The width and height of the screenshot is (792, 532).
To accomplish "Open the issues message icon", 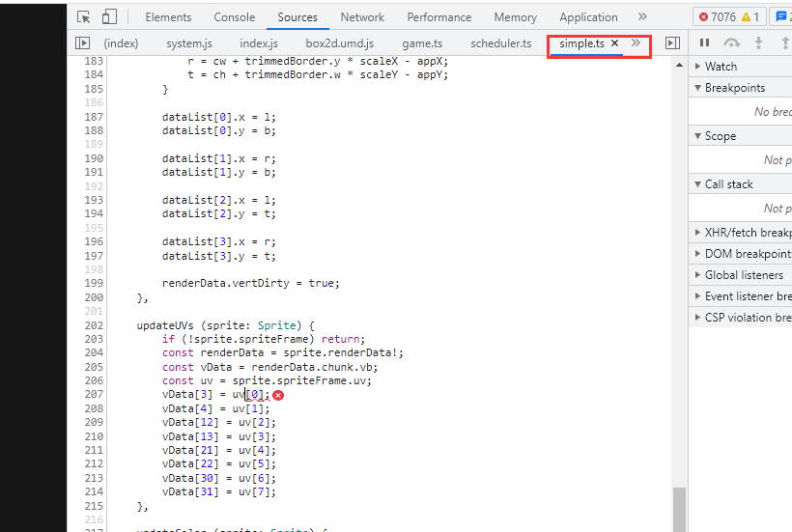I will [x=781, y=17].
